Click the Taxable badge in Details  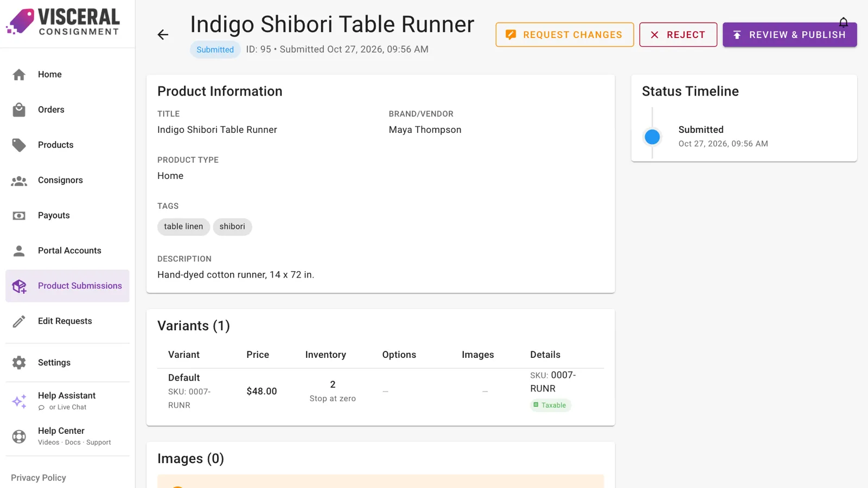550,405
